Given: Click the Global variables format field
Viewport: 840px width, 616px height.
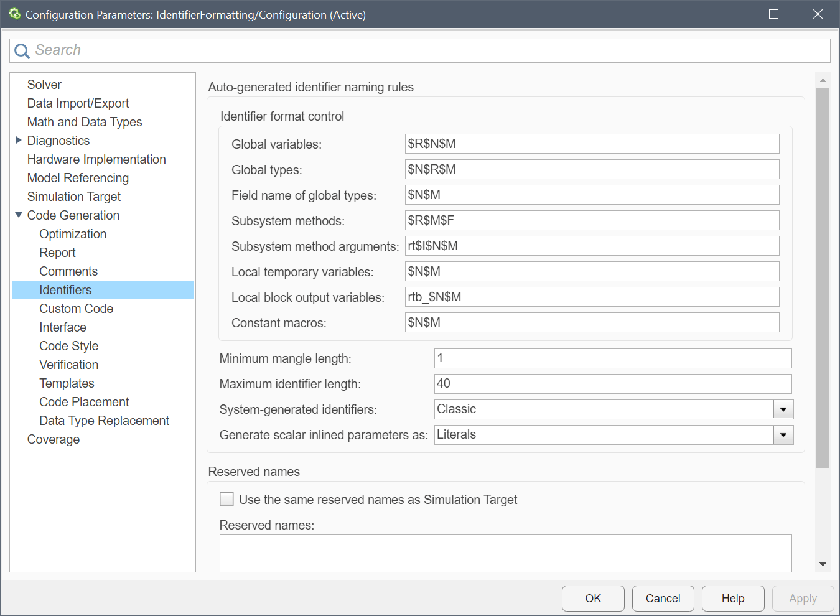Looking at the screenshot, I should [591, 144].
